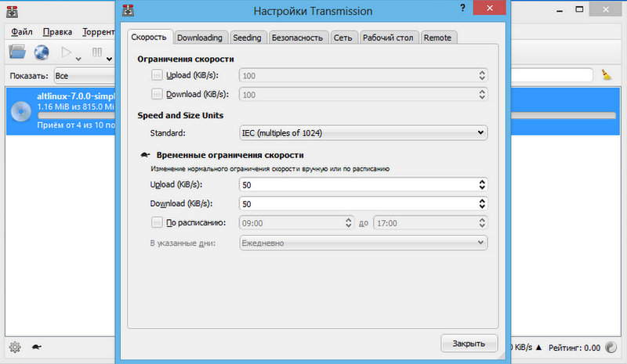The height and width of the screenshot is (364, 627).
Task: Click the main window search field
Action: coord(552,75)
